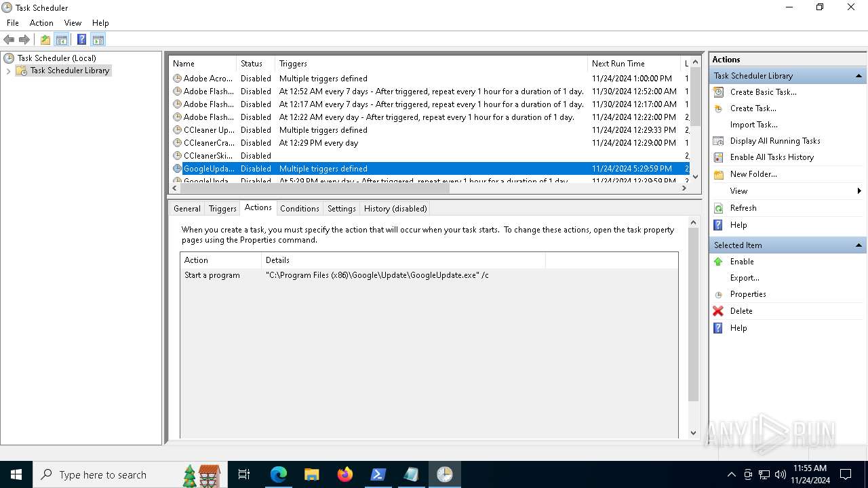This screenshot has height=488, width=868.
Task: Open the View menu in menu bar
Action: (73, 23)
